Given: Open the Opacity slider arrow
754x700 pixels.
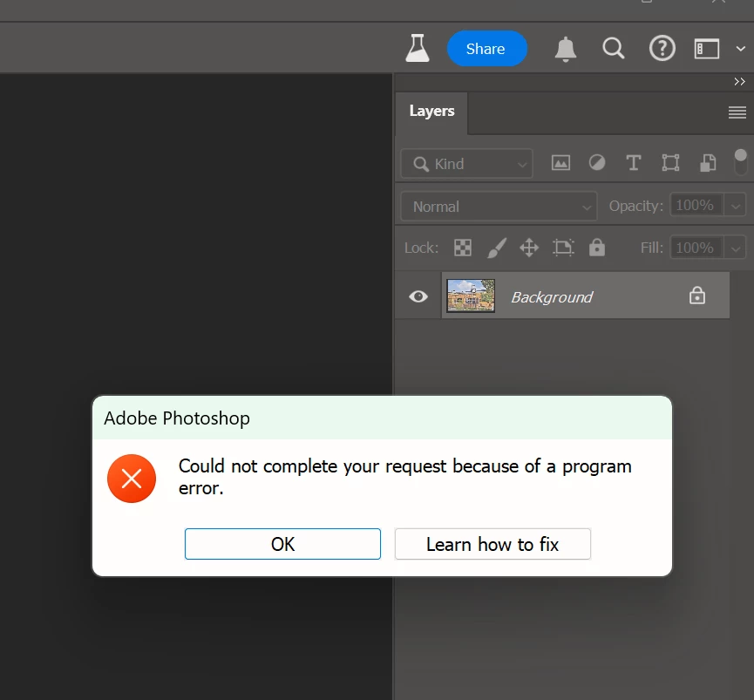Looking at the screenshot, I should [735, 207].
